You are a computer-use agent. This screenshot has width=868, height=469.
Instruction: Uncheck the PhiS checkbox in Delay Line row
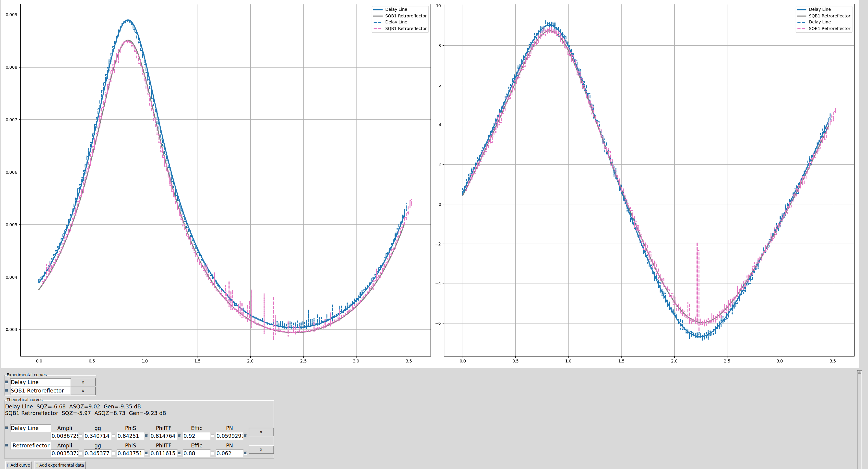[x=146, y=436]
